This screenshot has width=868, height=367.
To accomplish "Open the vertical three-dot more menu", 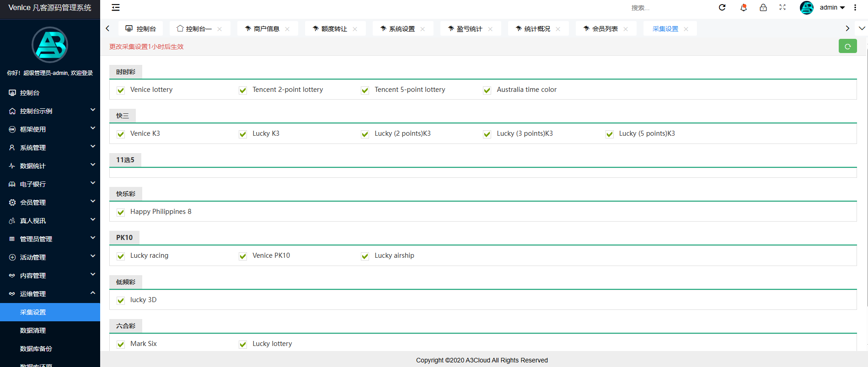I will (x=855, y=7).
